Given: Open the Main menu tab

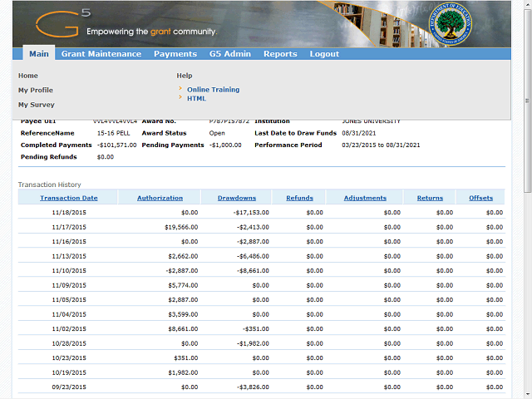Looking at the screenshot, I should coord(39,54).
